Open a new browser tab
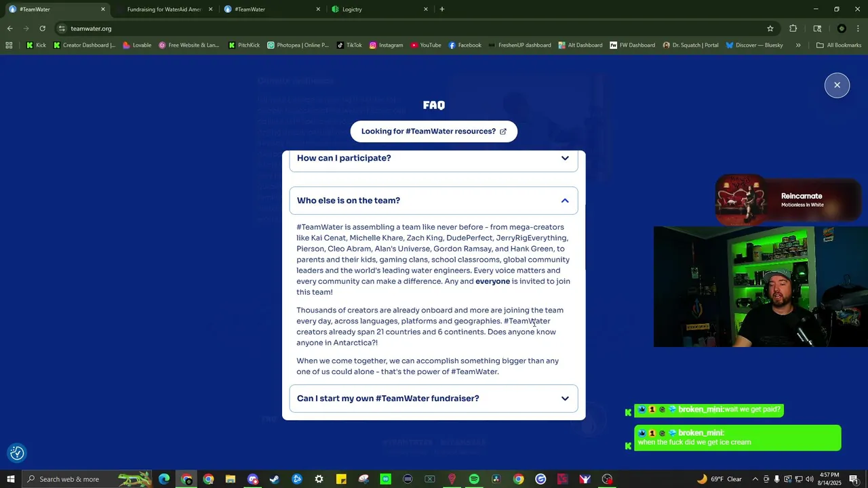Image resolution: width=868 pixels, height=488 pixels. pos(442,9)
